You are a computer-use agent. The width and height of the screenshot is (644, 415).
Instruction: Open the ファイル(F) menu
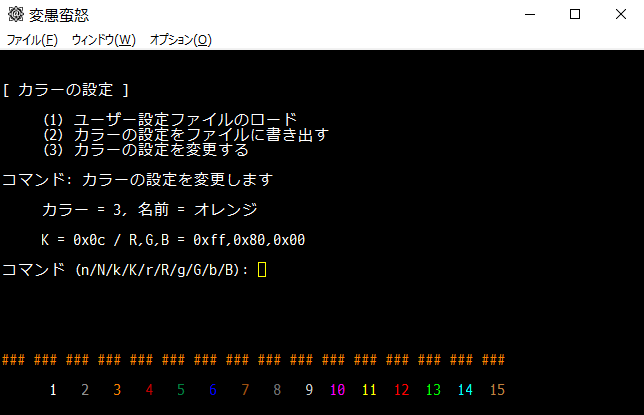32,40
